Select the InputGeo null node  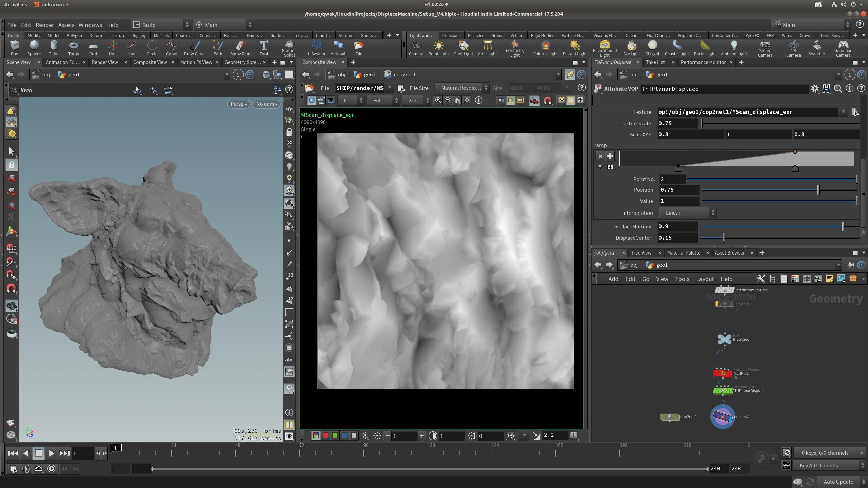[725, 339]
